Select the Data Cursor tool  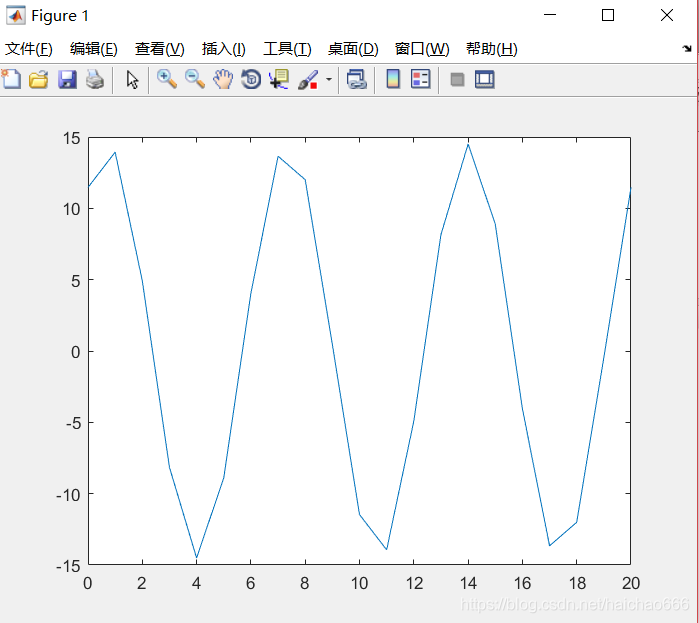click(279, 80)
